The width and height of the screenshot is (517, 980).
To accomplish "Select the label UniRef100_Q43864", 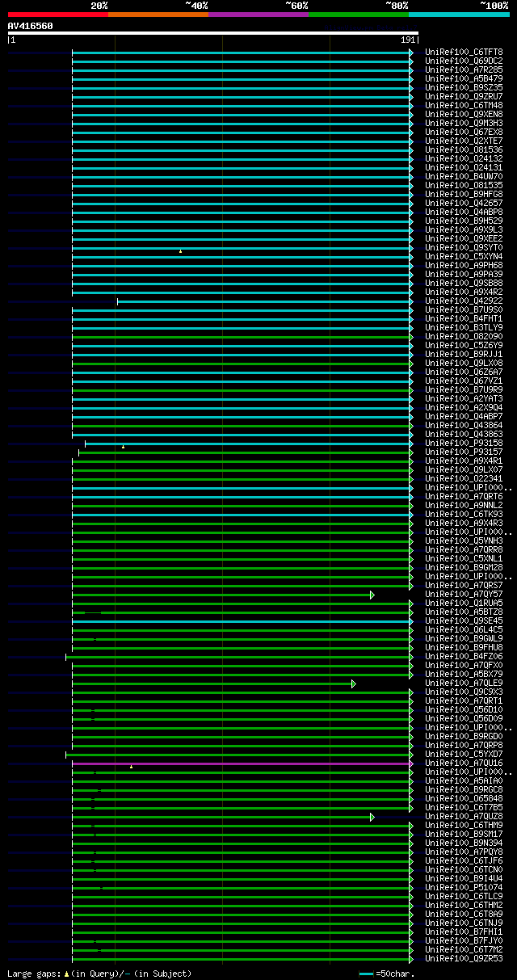I will click(x=464, y=425).
